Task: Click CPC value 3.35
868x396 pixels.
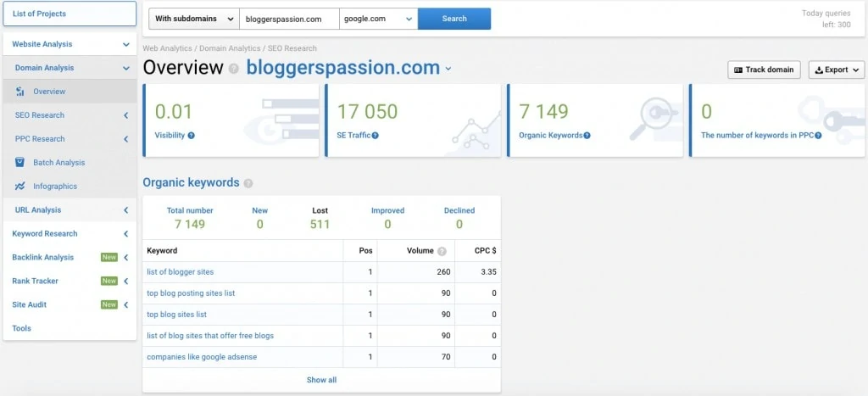Action: (489, 272)
